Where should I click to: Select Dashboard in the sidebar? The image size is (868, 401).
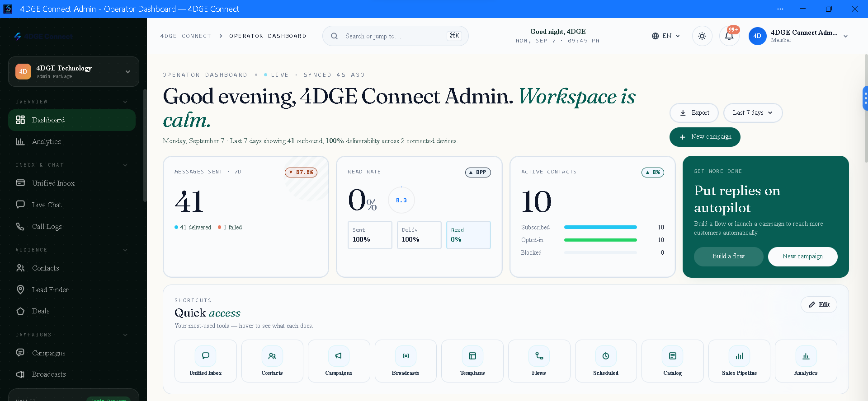(x=72, y=120)
